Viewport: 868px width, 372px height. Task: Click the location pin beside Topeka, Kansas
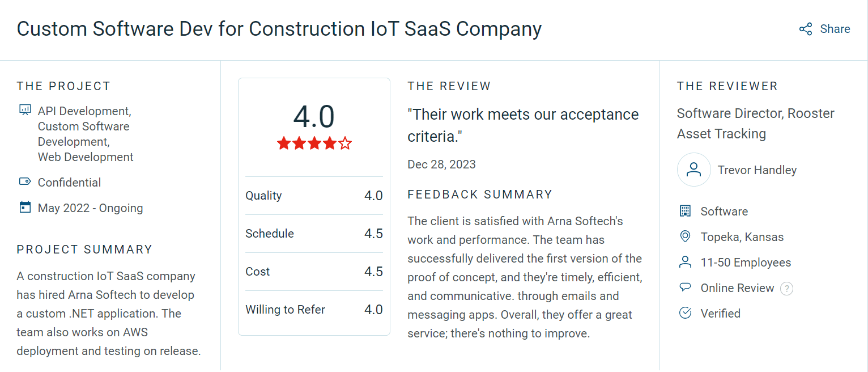pyautogui.click(x=685, y=236)
